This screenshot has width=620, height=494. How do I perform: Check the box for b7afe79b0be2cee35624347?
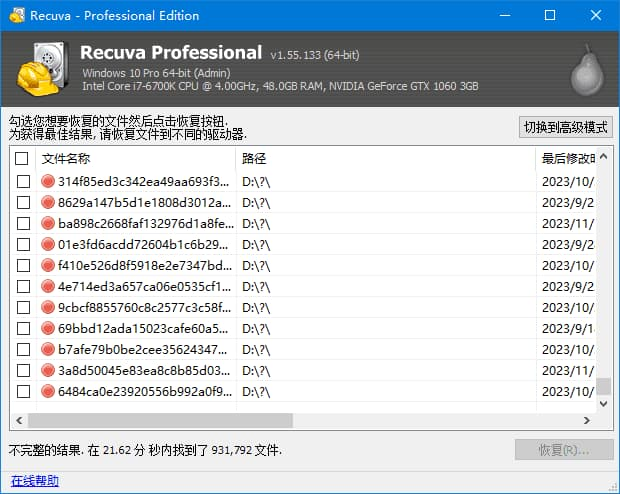point(23,350)
